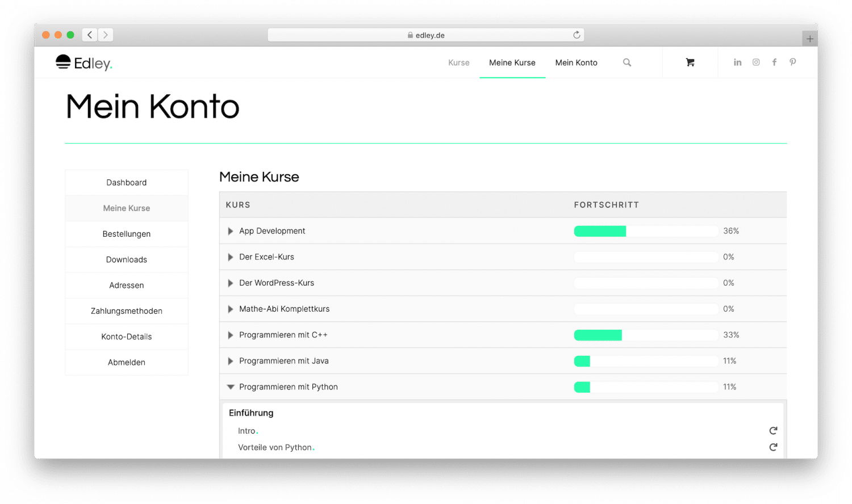Go to Mein Konto in top navigation
The height and width of the screenshot is (504, 852).
pos(576,63)
